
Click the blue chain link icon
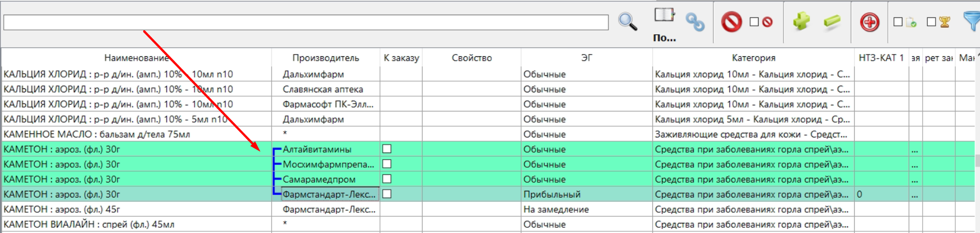[695, 22]
